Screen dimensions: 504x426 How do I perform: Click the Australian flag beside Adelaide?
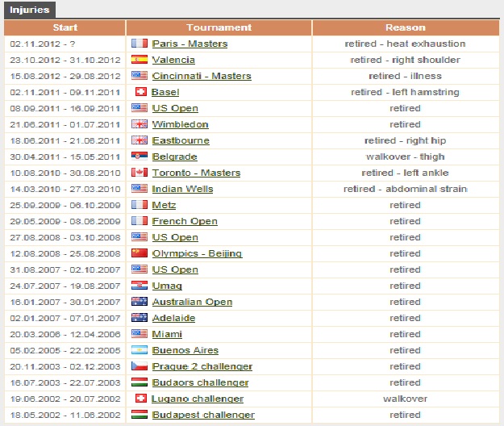(x=140, y=317)
